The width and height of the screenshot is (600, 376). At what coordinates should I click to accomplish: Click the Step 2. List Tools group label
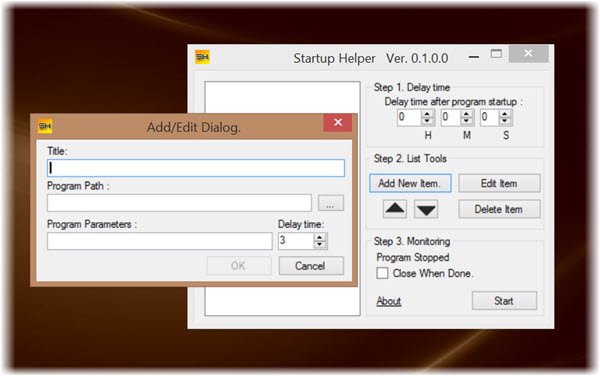tap(410, 159)
